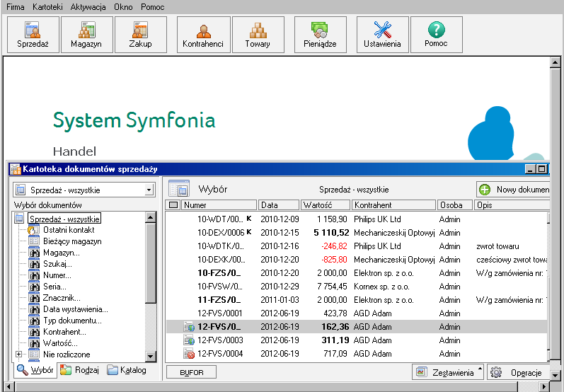The height and width of the screenshot is (392, 564).
Task: Click the binoculars icon next to Znacznik...
Action: pyautogui.click(x=34, y=298)
